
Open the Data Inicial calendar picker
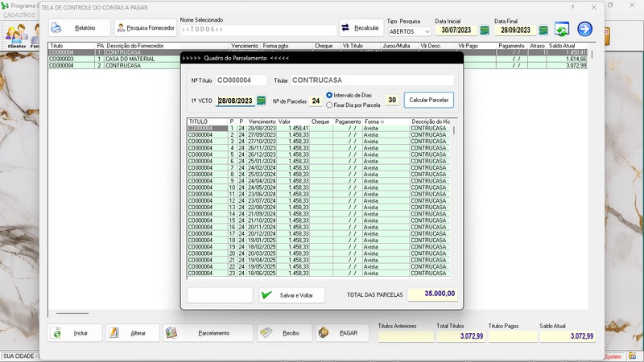485,31
